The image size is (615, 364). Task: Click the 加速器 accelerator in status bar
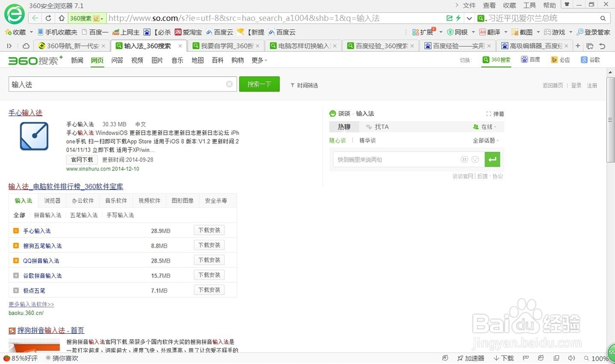point(470,358)
